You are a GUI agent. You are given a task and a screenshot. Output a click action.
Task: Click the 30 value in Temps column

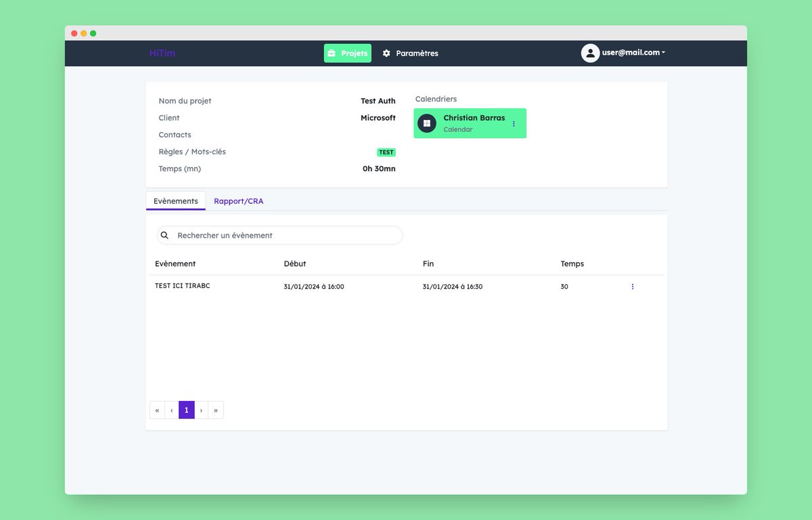click(x=564, y=287)
